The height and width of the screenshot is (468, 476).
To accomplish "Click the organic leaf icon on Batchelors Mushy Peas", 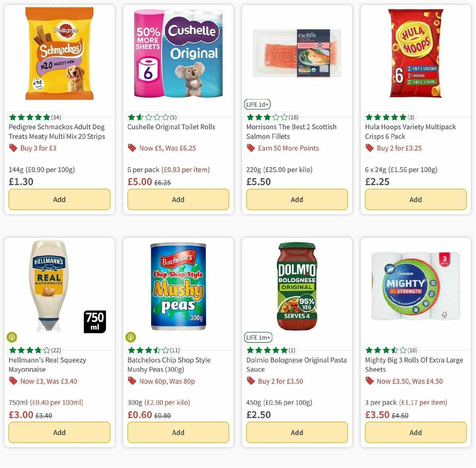I will (x=131, y=337).
